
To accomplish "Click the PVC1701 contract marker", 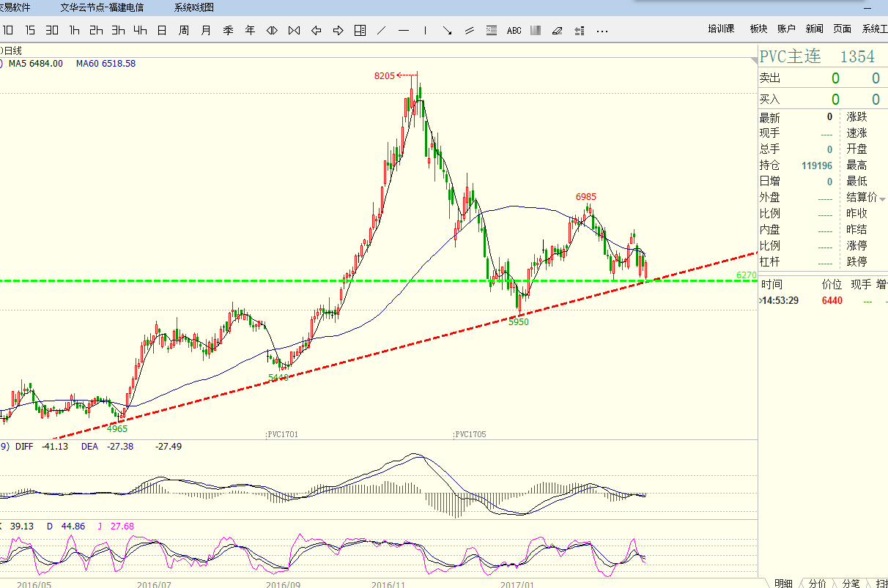I will click(282, 434).
